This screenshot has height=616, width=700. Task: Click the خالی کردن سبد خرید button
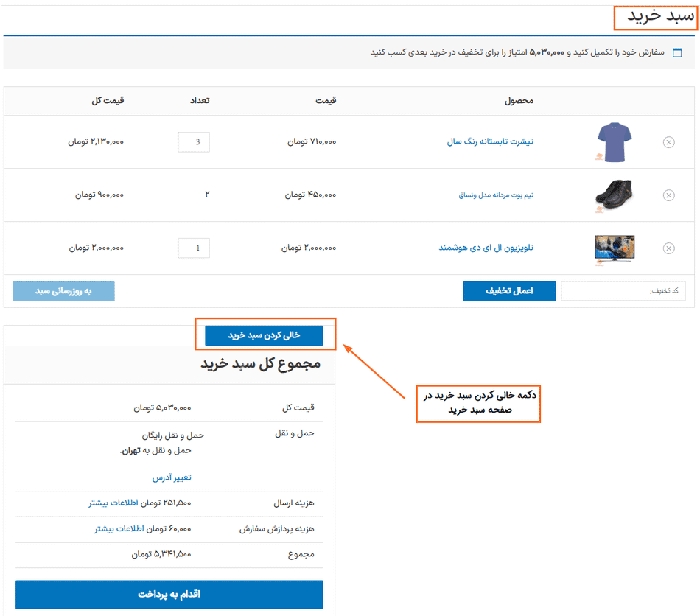tap(264, 335)
